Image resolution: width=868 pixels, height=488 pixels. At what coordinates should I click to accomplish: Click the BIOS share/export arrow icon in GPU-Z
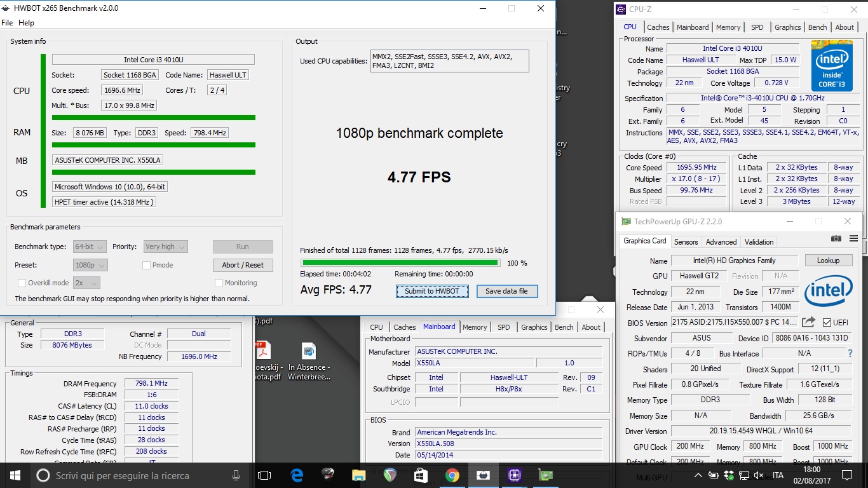tap(808, 322)
